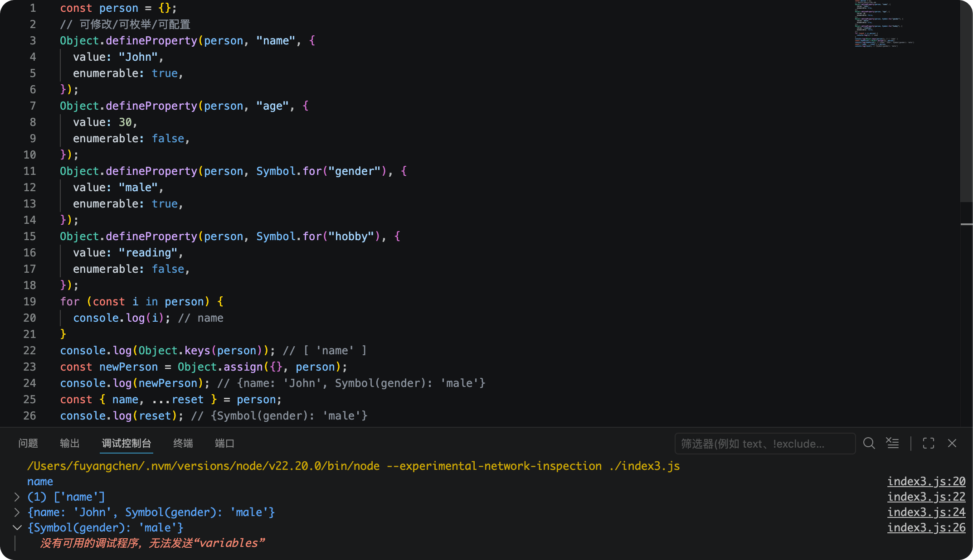Click the "age" string on line 7
Image resolution: width=973 pixels, height=560 pixels.
click(272, 106)
